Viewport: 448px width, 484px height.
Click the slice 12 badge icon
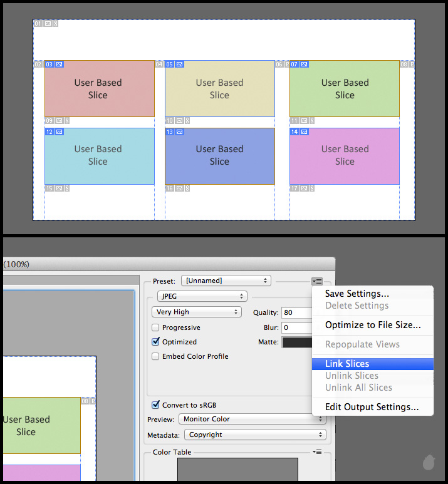coord(60,132)
